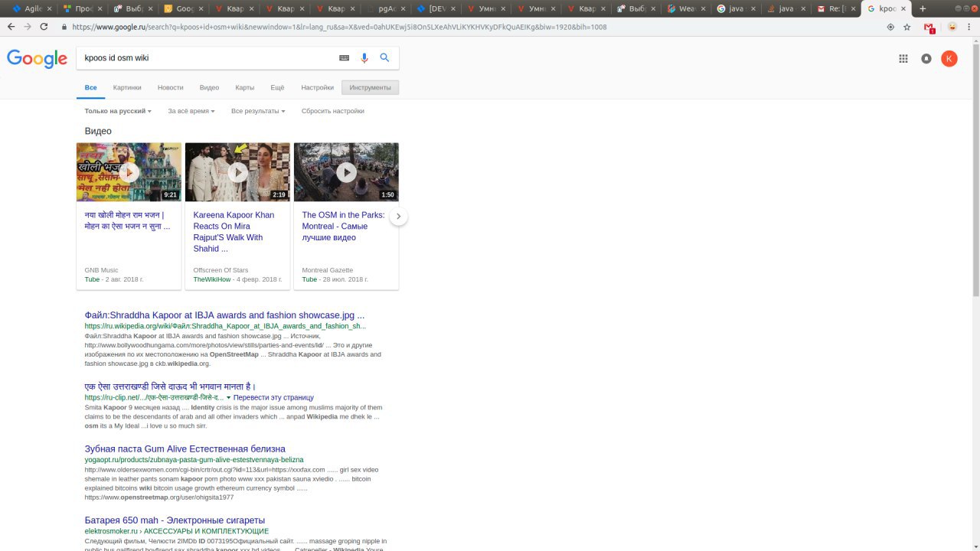Image resolution: width=980 pixels, height=551 pixels.
Task: Switch to the DEV tab
Action: pos(437,9)
